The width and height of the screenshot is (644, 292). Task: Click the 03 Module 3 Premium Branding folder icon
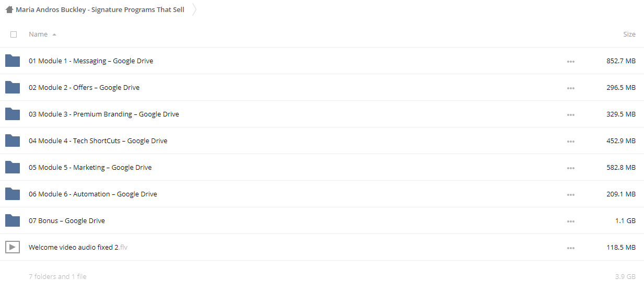(13, 114)
